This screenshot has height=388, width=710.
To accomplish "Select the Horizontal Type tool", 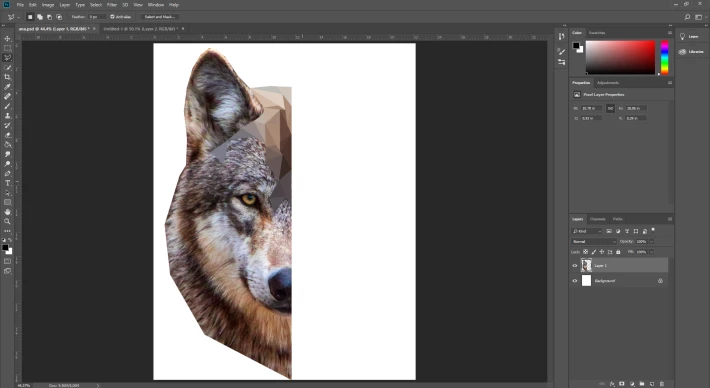I will [7, 183].
